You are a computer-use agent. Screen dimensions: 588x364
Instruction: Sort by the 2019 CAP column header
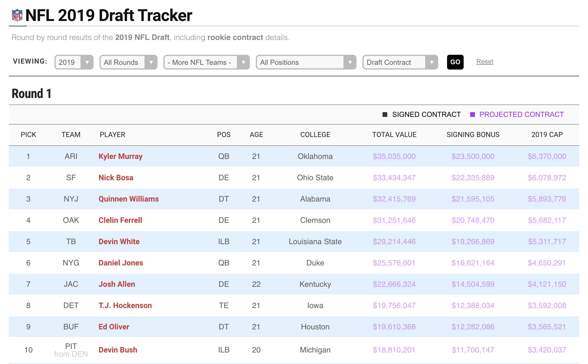(547, 135)
